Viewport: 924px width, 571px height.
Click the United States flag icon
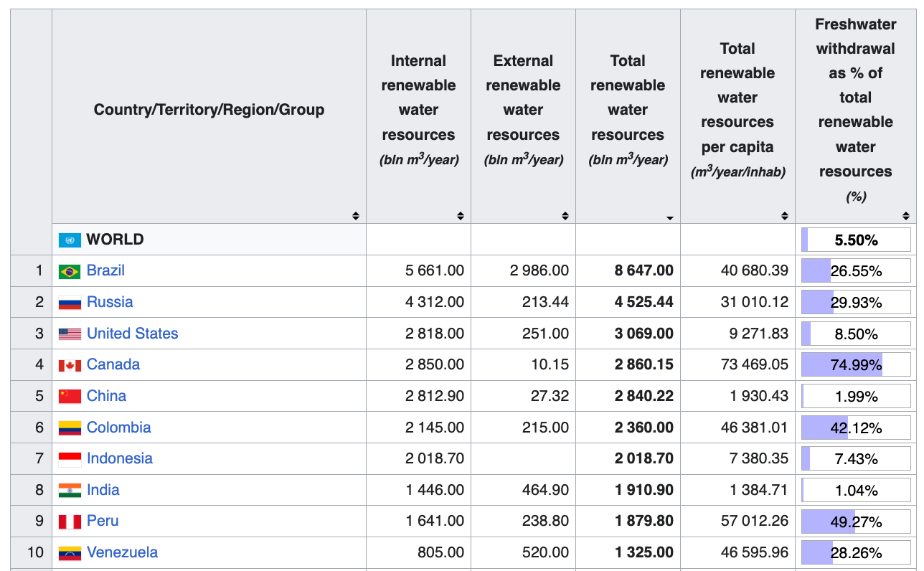[70, 334]
